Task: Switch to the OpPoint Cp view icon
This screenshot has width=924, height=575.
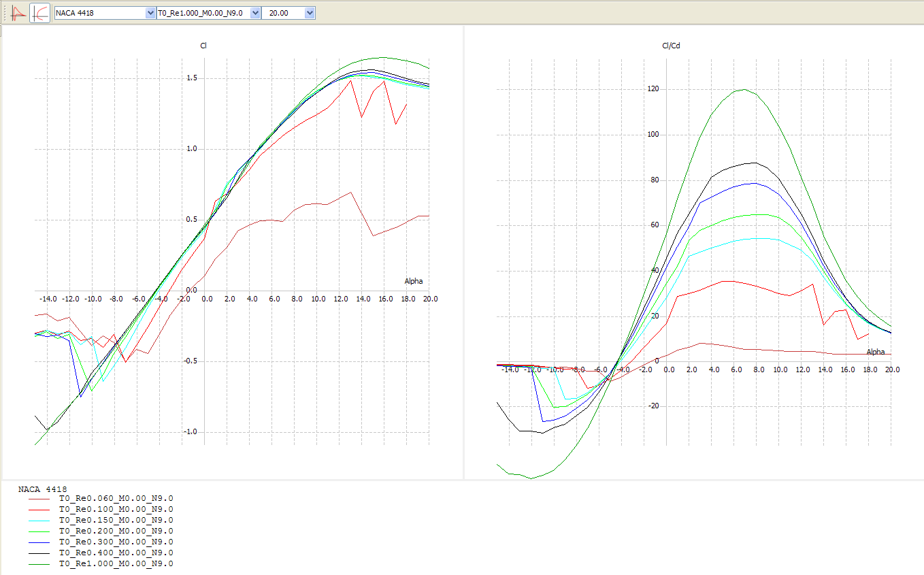Action: [x=18, y=13]
